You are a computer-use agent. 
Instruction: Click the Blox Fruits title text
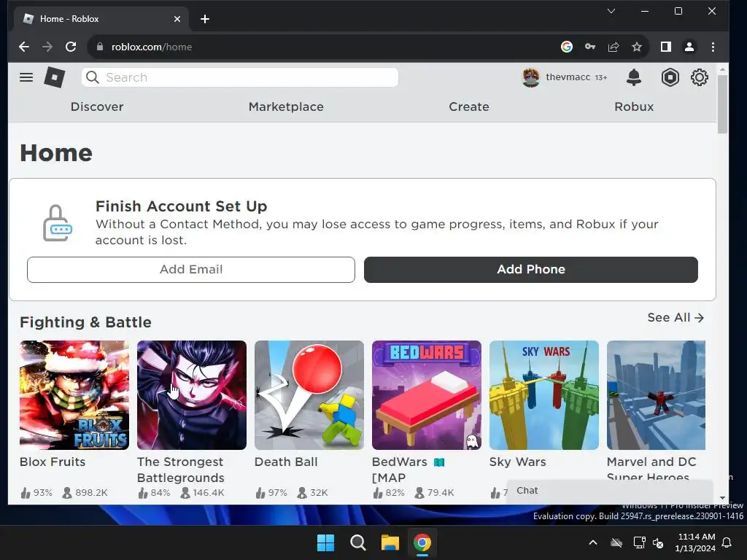coord(53,462)
